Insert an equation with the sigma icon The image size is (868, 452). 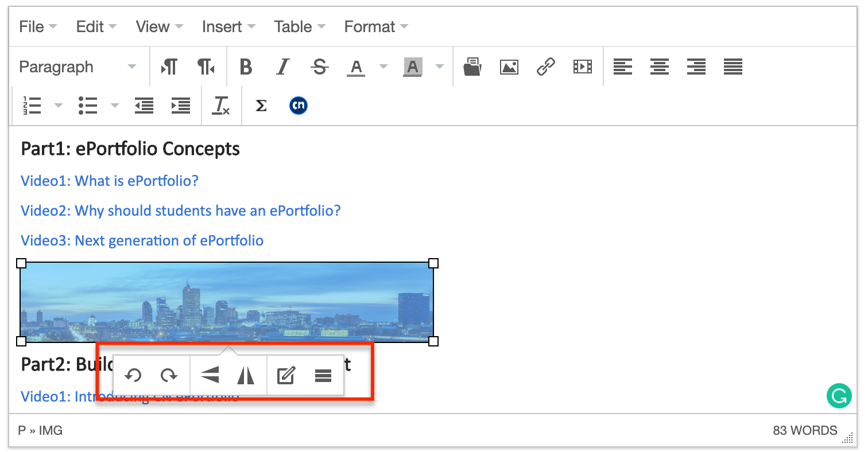pyautogui.click(x=261, y=106)
